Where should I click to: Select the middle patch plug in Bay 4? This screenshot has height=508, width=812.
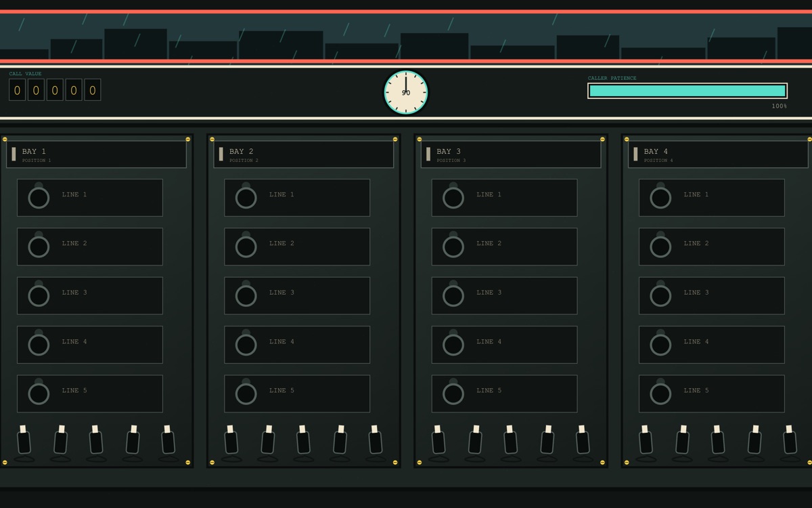[x=718, y=440]
